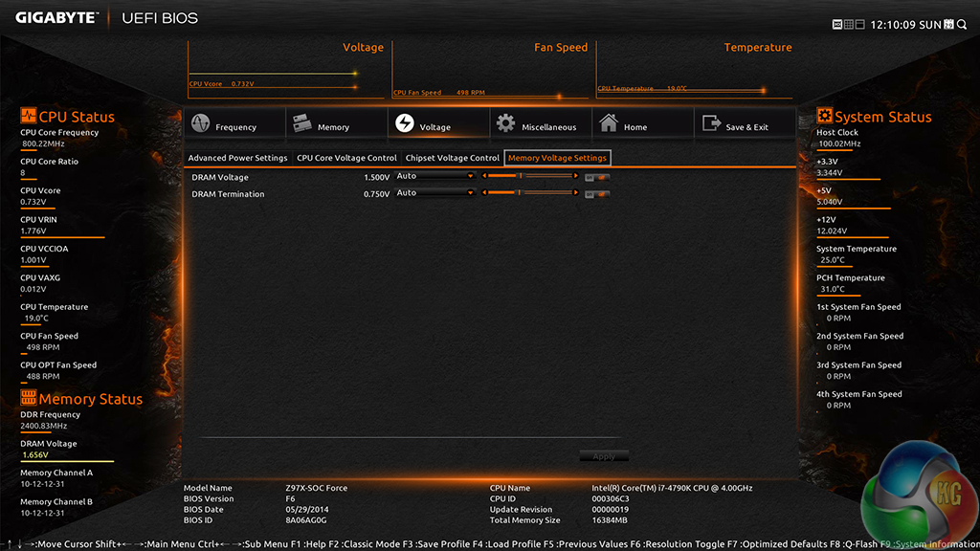The height and width of the screenshot is (551, 980).
Task: Return to the Home menu
Action: (x=642, y=123)
